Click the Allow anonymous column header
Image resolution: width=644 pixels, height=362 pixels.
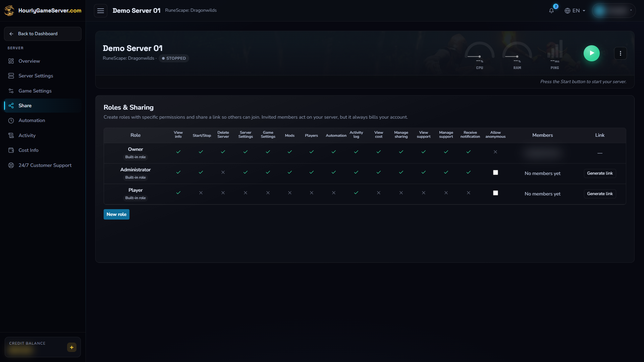[495, 135]
